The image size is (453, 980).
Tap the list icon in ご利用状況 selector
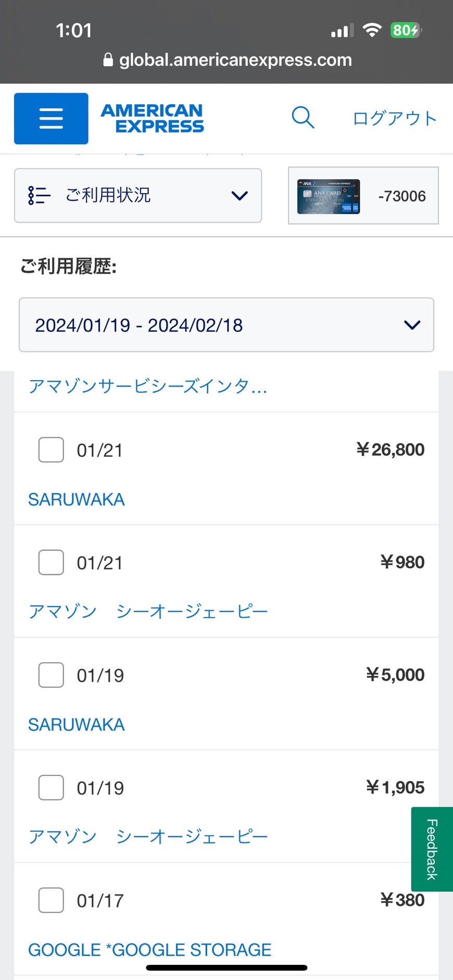[39, 195]
